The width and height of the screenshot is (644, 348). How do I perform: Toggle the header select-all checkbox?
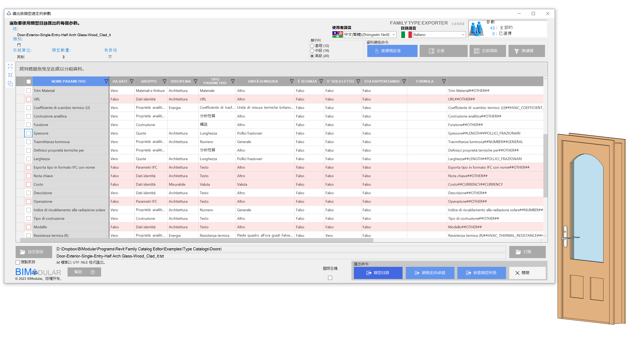coord(28,82)
